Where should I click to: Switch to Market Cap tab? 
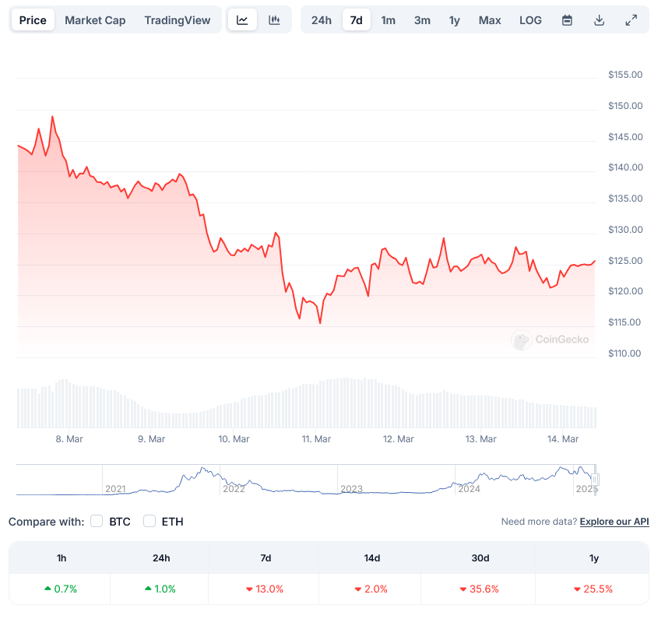point(95,20)
